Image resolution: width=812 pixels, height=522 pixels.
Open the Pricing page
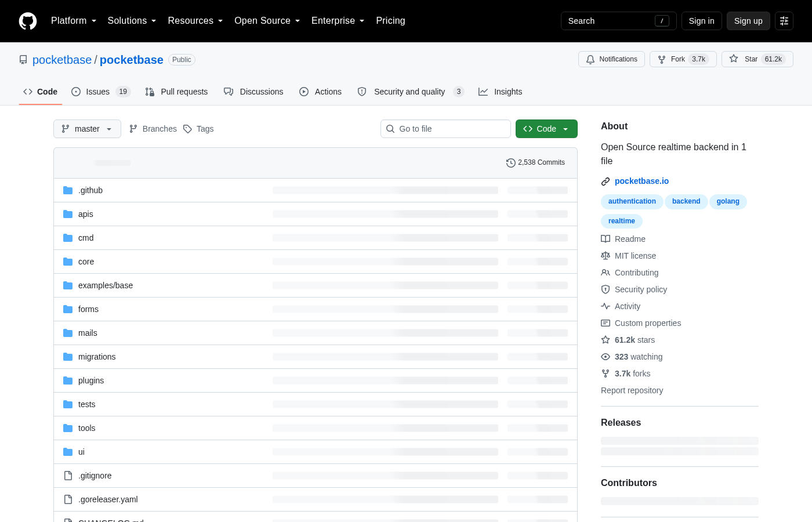click(x=390, y=21)
